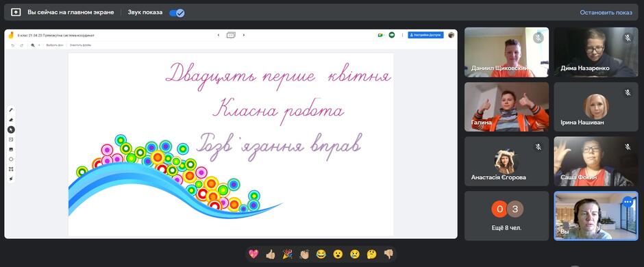This screenshot has height=267, width=644.
Task: Open the green chat icon
Action: click(x=392, y=36)
